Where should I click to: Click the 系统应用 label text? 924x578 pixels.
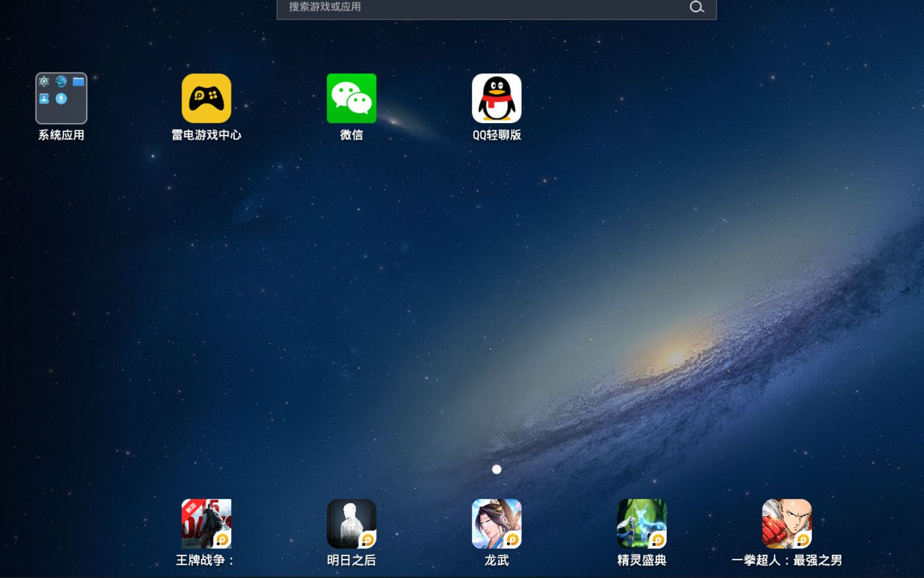61,135
